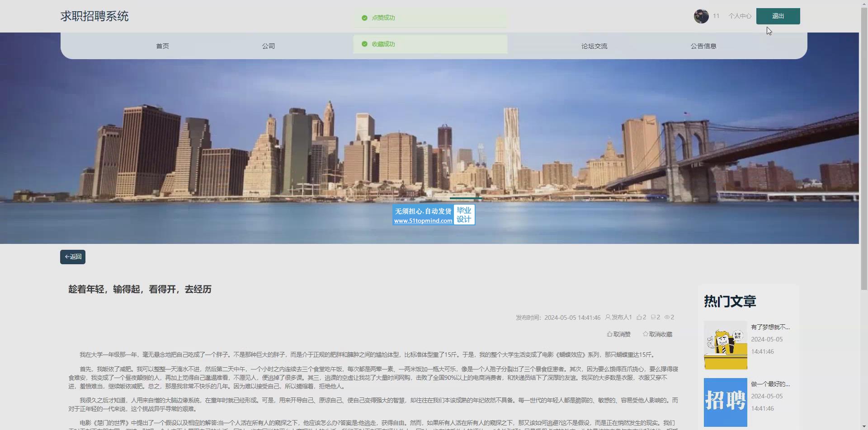Click the thumbs-up count icon in article meta
This screenshot has width=868, height=430.
[x=639, y=317]
